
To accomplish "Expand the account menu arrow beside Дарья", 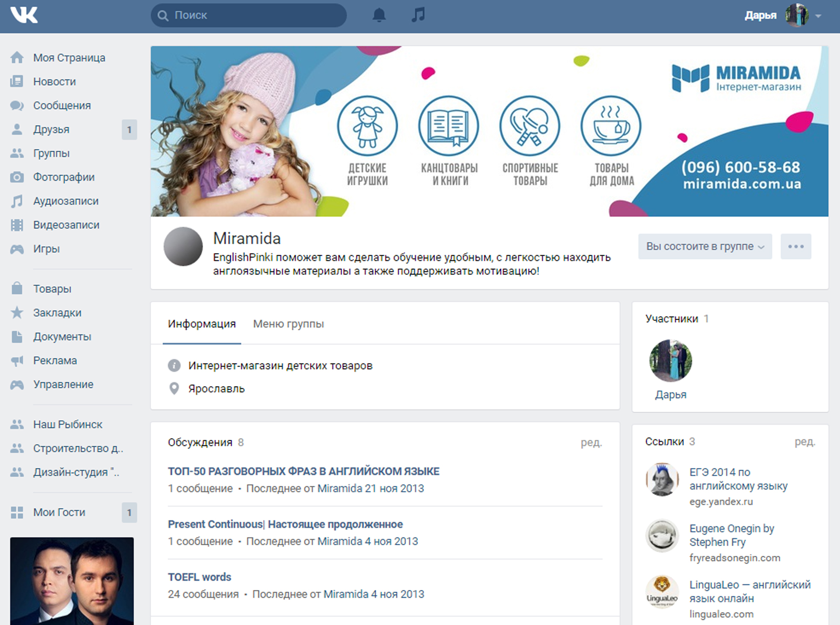I will click(818, 16).
